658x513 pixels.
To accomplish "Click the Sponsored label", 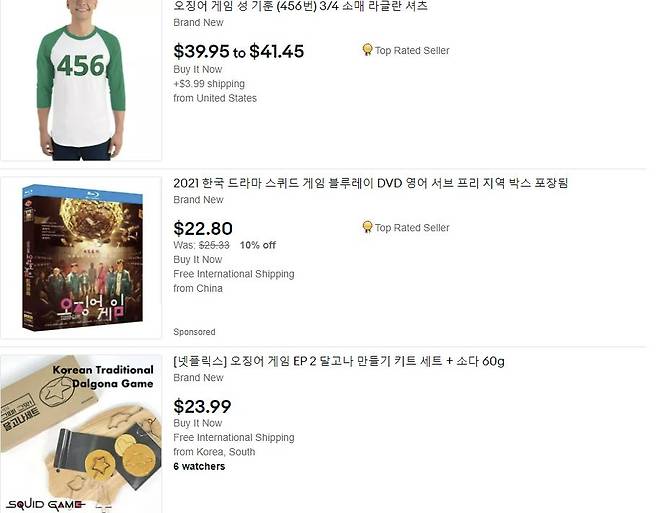I will pyautogui.click(x=194, y=332).
